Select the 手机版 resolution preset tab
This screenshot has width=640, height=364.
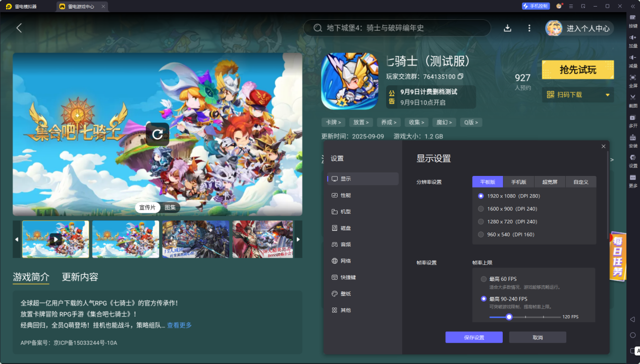[x=518, y=181]
